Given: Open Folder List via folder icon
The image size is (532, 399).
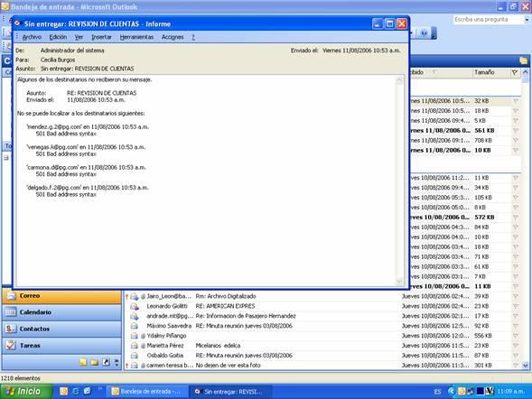Looking at the screenshot, I should click(95, 362).
